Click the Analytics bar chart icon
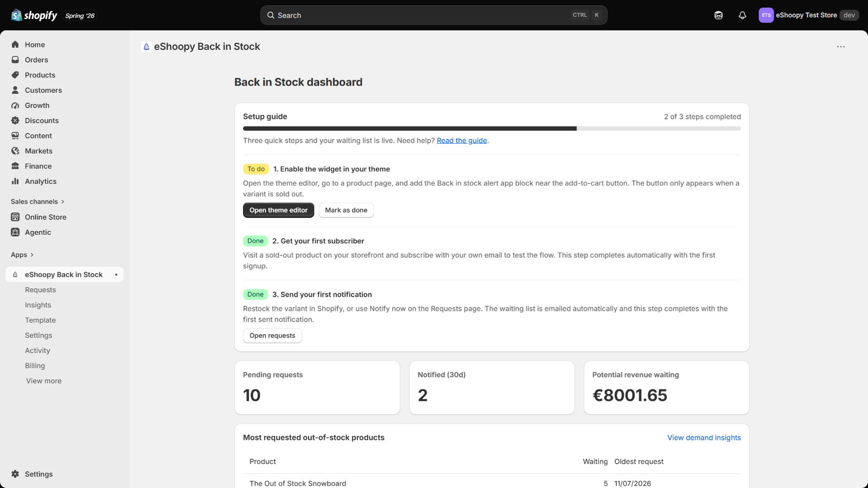The width and height of the screenshot is (868, 488). (15, 181)
